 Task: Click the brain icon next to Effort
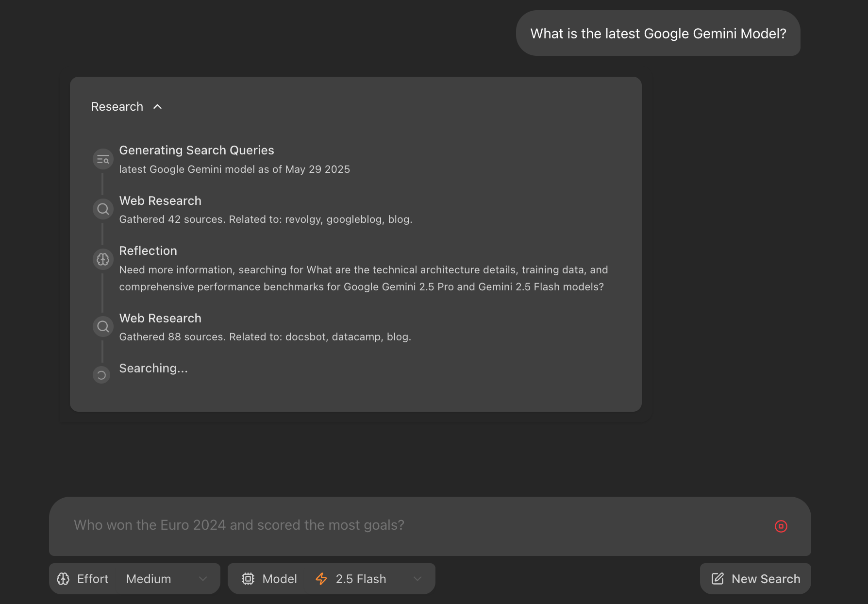[x=64, y=579]
